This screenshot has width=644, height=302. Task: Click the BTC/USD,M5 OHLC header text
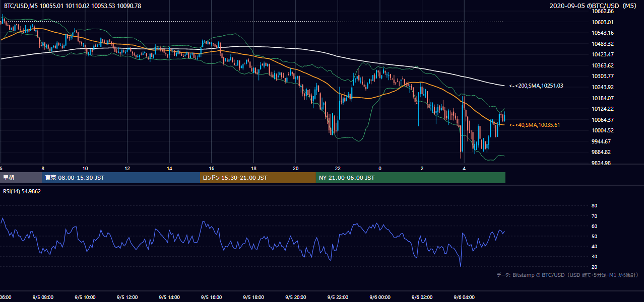(x=73, y=6)
